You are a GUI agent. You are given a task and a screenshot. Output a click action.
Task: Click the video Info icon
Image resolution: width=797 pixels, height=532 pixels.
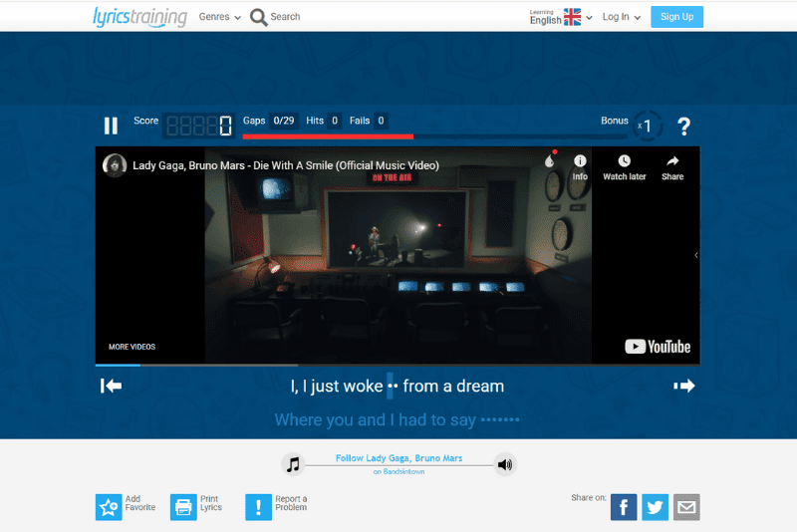(x=580, y=167)
